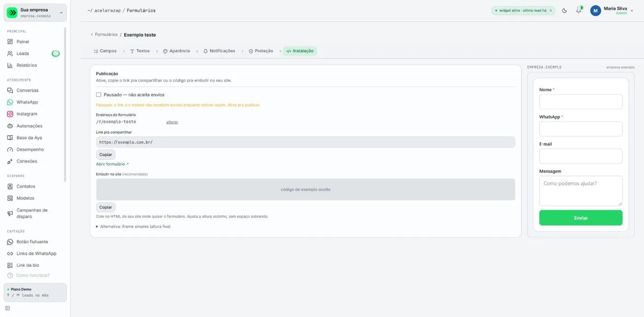Copy the embed code button
The height and width of the screenshot is (317, 644).
click(106, 207)
